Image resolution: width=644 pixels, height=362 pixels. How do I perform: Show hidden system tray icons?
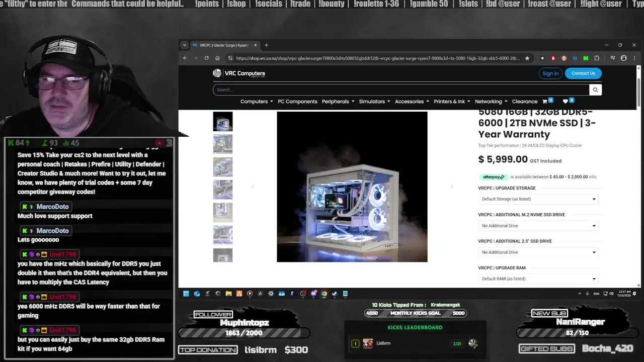580,294
